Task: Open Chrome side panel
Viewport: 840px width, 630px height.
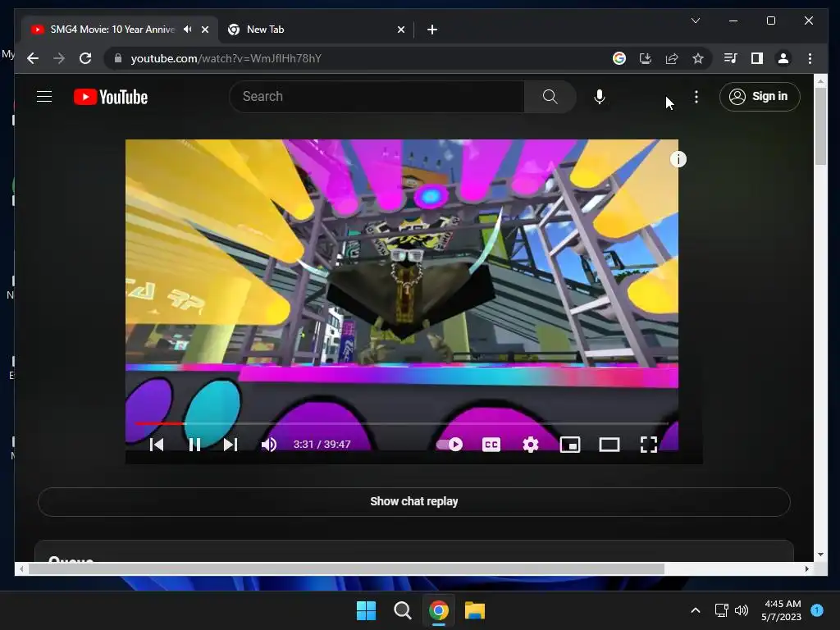Action: point(756,58)
